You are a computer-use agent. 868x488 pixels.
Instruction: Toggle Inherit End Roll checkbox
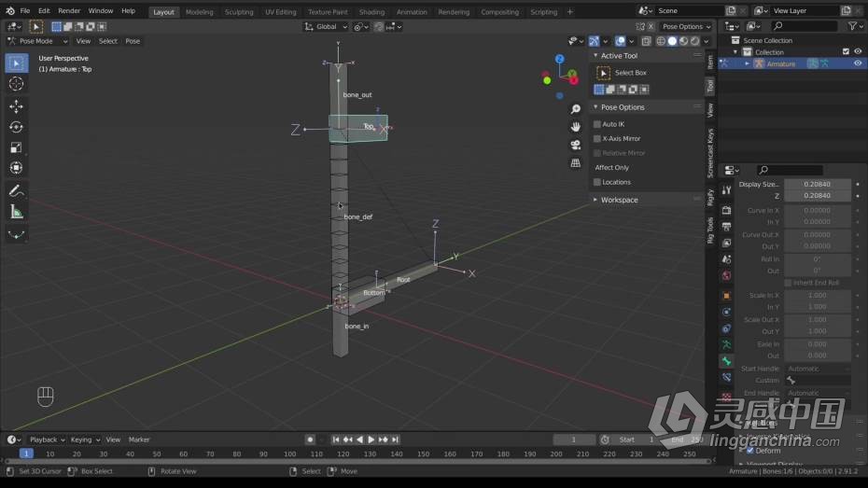point(789,283)
